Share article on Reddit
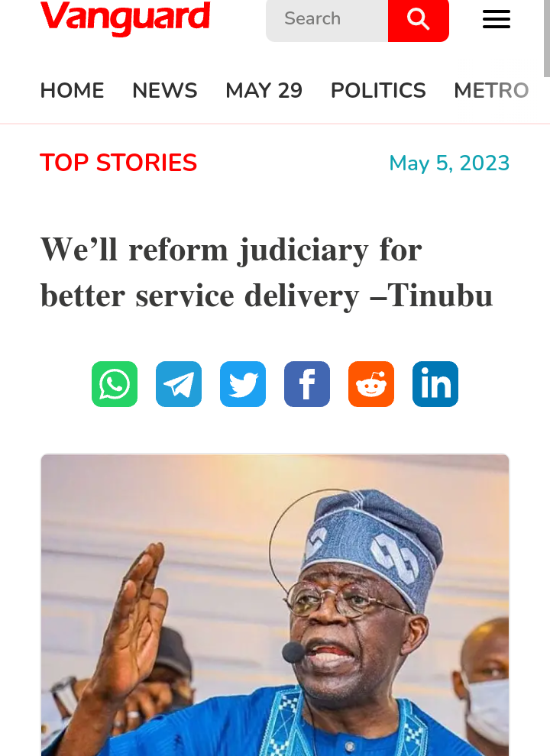This screenshot has height=756, width=550. pos(371,384)
